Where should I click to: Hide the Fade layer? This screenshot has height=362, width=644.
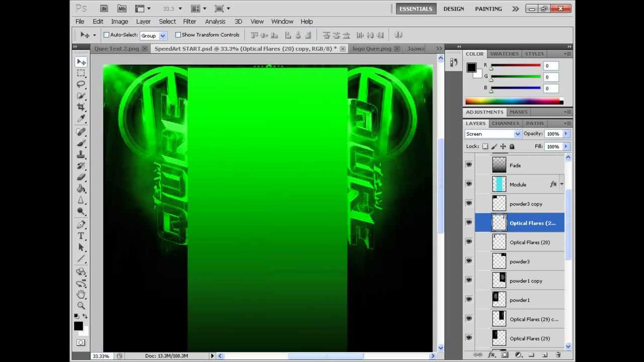(469, 165)
